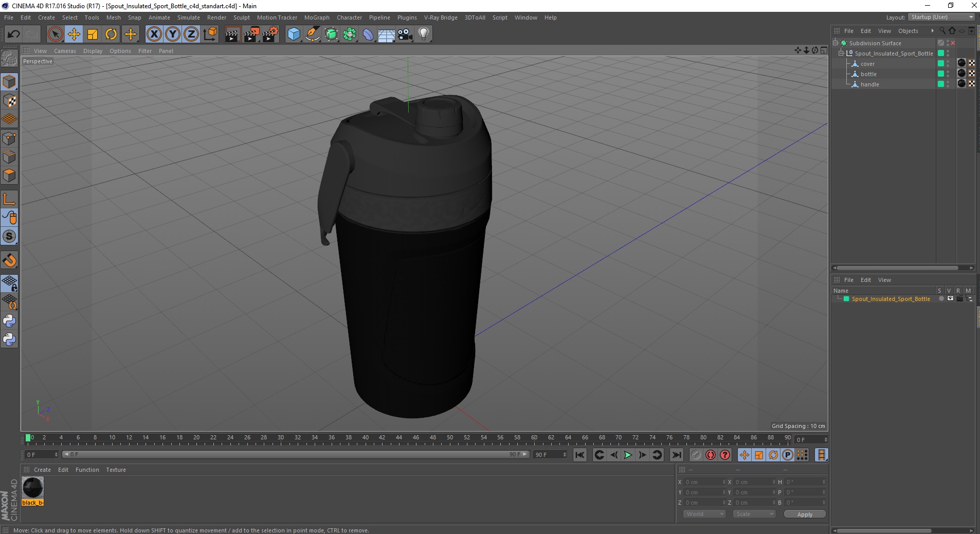Viewport: 980px width, 534px height.
Task: Add a Camera object
Action: pyautogui.click(x=405, y=34)
